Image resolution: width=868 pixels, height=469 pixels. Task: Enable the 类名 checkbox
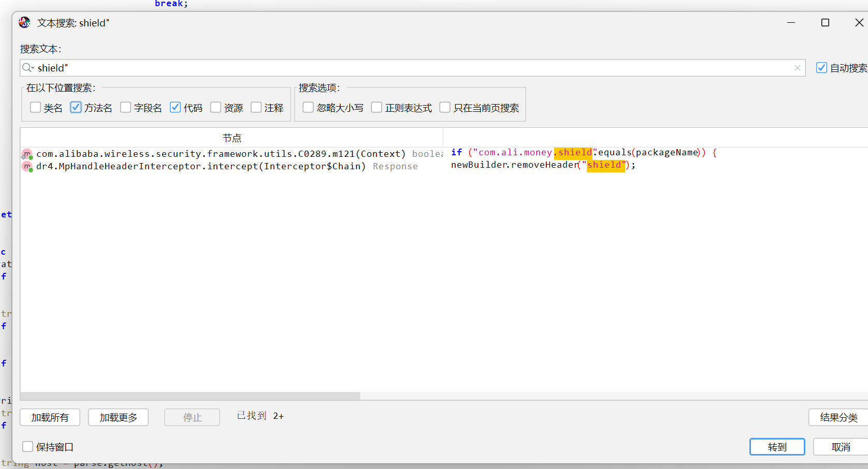point(35,107)
